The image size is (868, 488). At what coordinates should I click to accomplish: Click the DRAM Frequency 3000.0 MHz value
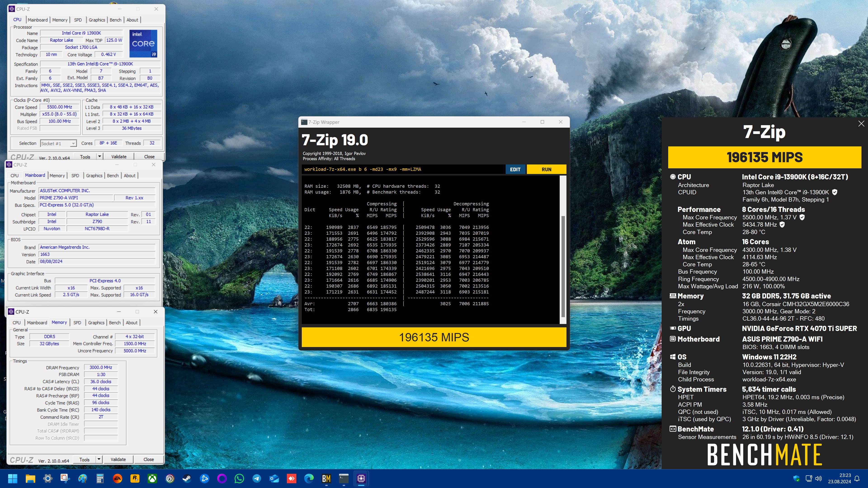[x=101, y=367]
